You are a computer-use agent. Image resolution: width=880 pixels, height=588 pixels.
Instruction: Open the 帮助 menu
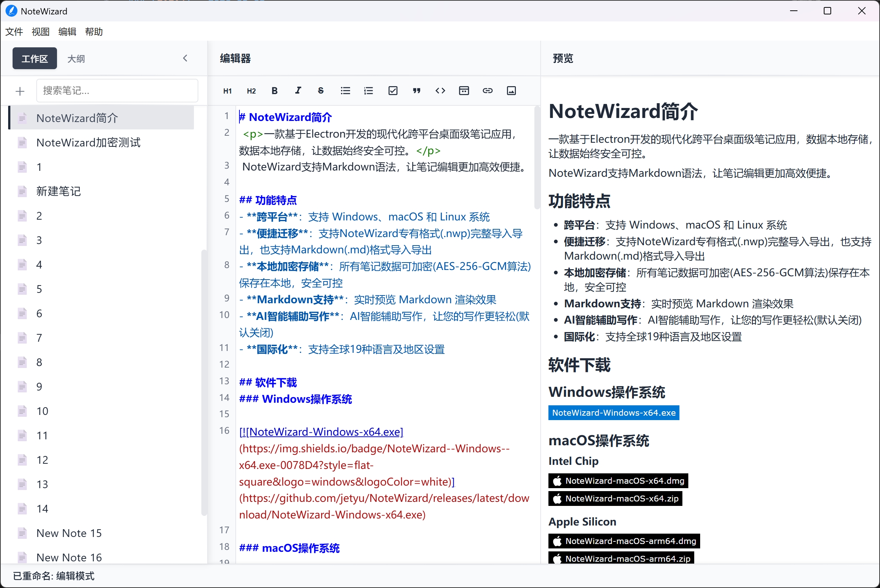(94, 31)
